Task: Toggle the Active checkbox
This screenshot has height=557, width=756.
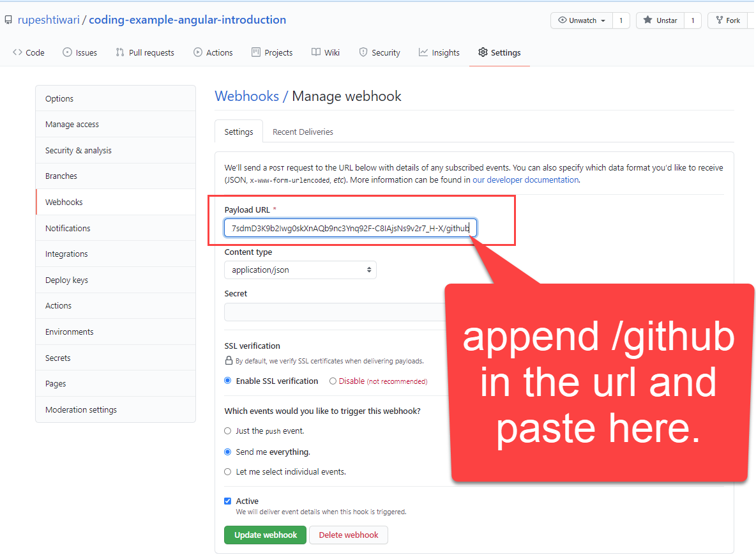Action: (227, 501)
